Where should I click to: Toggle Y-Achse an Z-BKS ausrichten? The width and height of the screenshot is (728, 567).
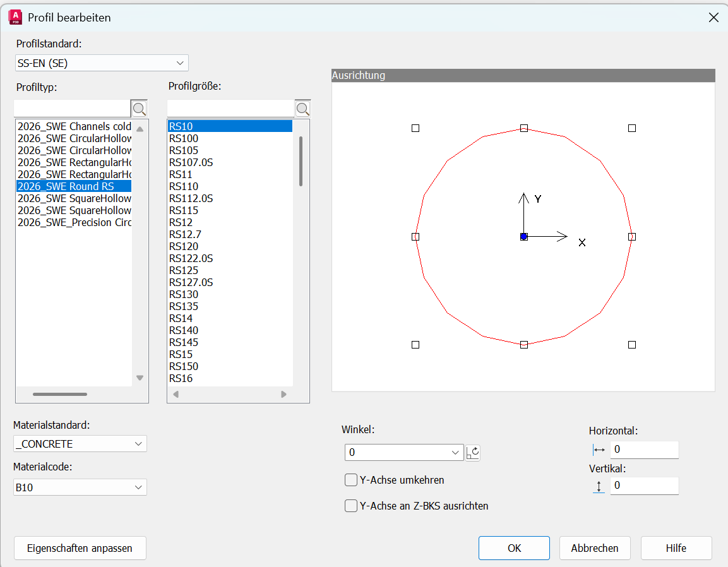click(x=351, y=506)
